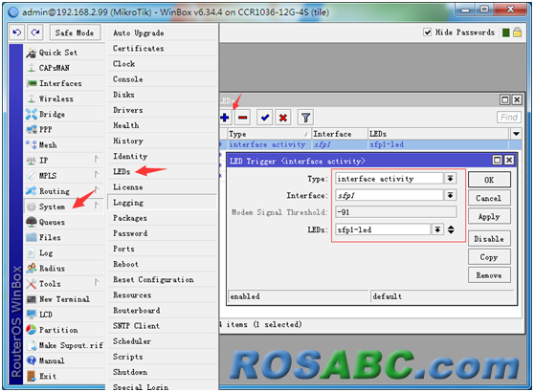This screenshot has width=534, height=392.
Task: Toggle the Hide Passwords checkbox
Action: [x=427, y=33]
